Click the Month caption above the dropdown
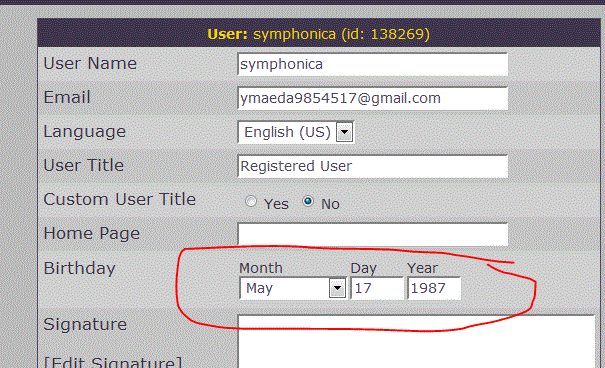The height and width of the screenshot is (368, 605). click(261, 268)
